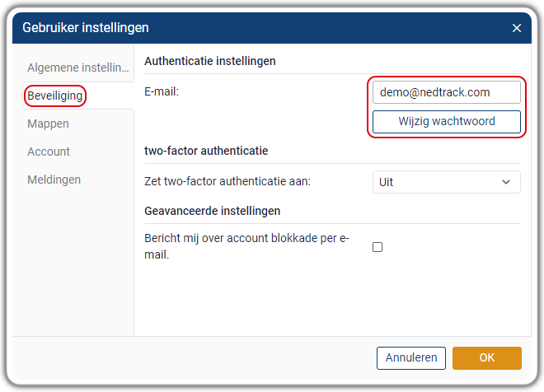Click the Geavanceerde instellingen section heading
This screenshot has height=392, width=544.
(213, 211)
